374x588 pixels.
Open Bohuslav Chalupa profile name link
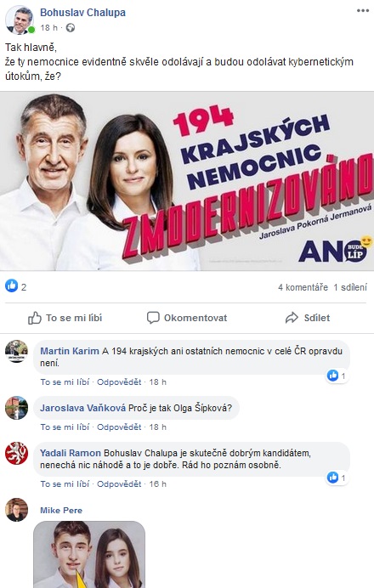(x=83, y=13)
